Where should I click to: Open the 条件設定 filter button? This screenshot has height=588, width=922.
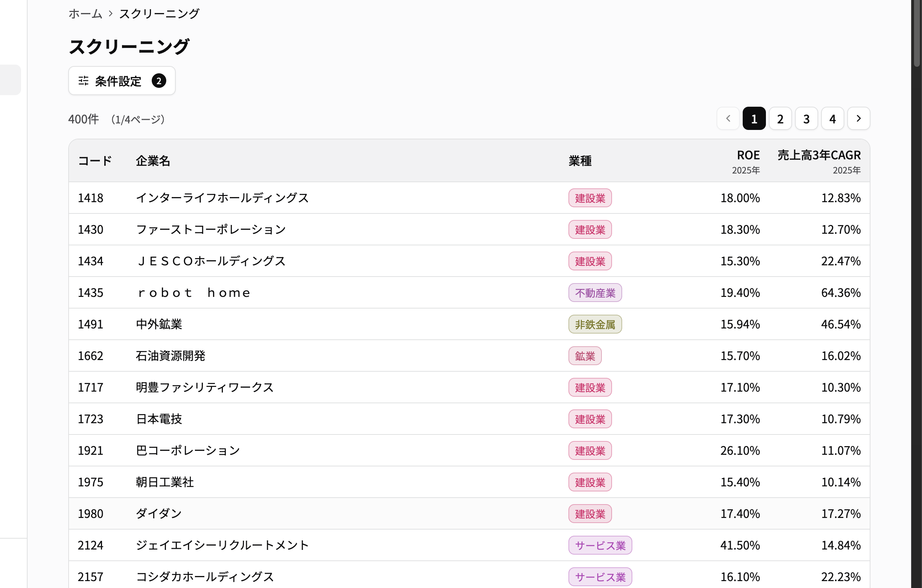point(122,81)
